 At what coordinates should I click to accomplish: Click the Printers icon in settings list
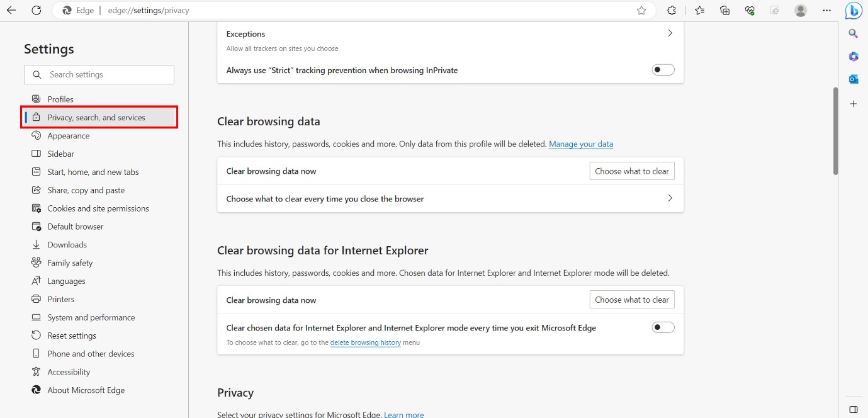(36, 299)
